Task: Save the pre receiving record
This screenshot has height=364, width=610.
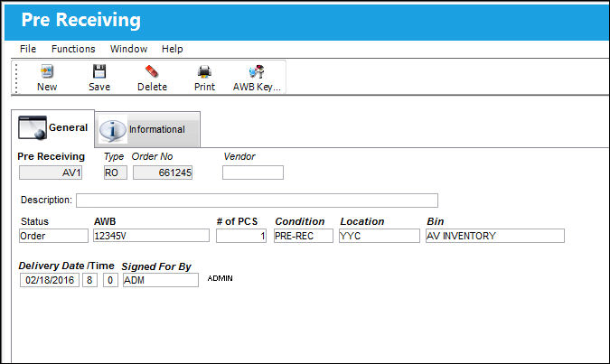Action: (99, 78)
